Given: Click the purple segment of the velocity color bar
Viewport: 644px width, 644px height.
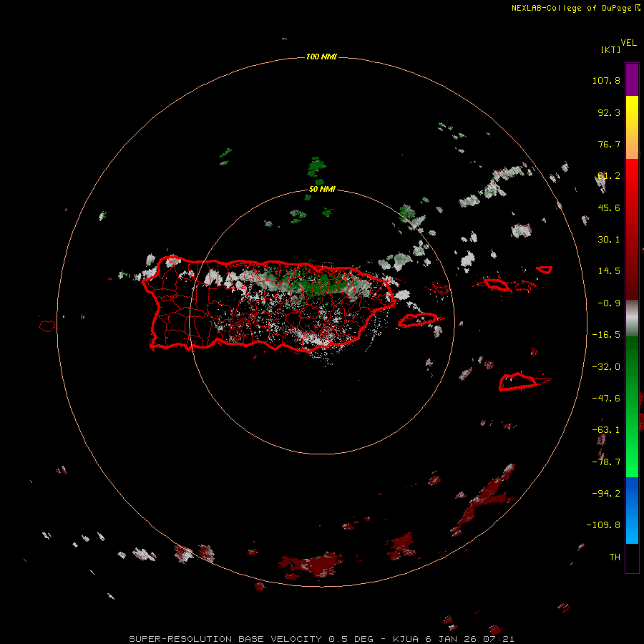Looking at the screenshot, I should 632,79.
